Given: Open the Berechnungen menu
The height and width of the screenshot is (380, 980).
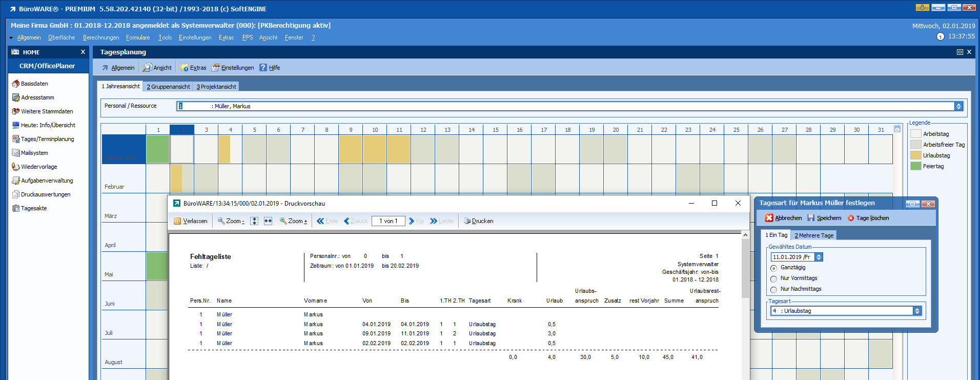Looking at the screenshot, I should [x=100, y=37].
